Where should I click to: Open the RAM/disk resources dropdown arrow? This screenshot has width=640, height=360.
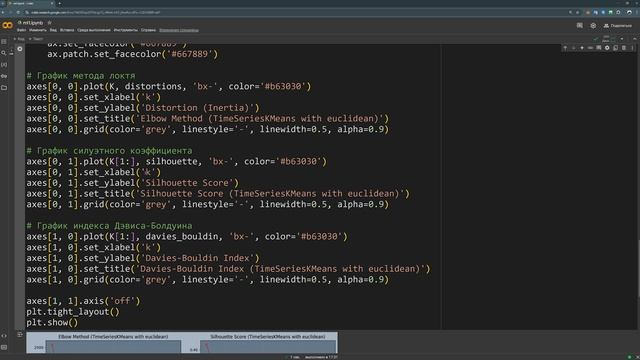coord(622,39)
